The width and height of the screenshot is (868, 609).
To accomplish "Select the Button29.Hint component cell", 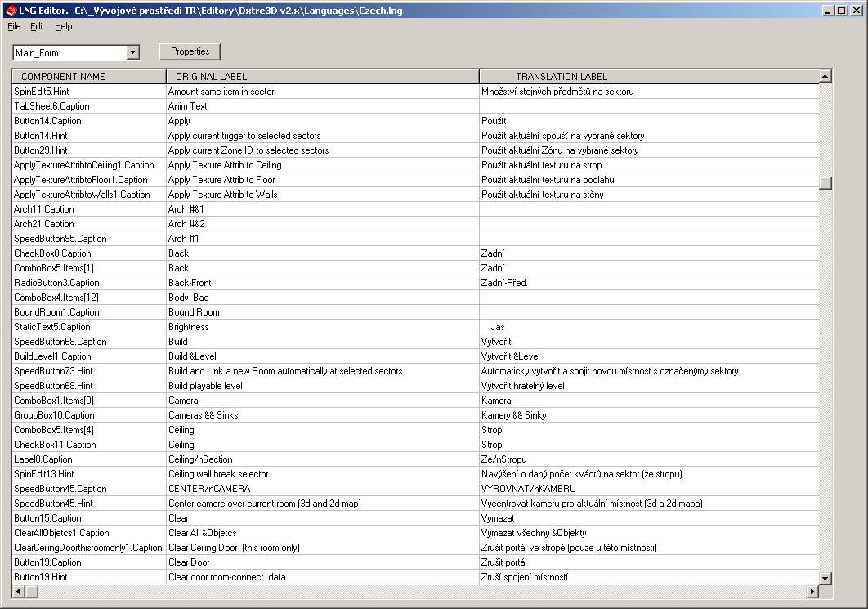I will 88,150.
